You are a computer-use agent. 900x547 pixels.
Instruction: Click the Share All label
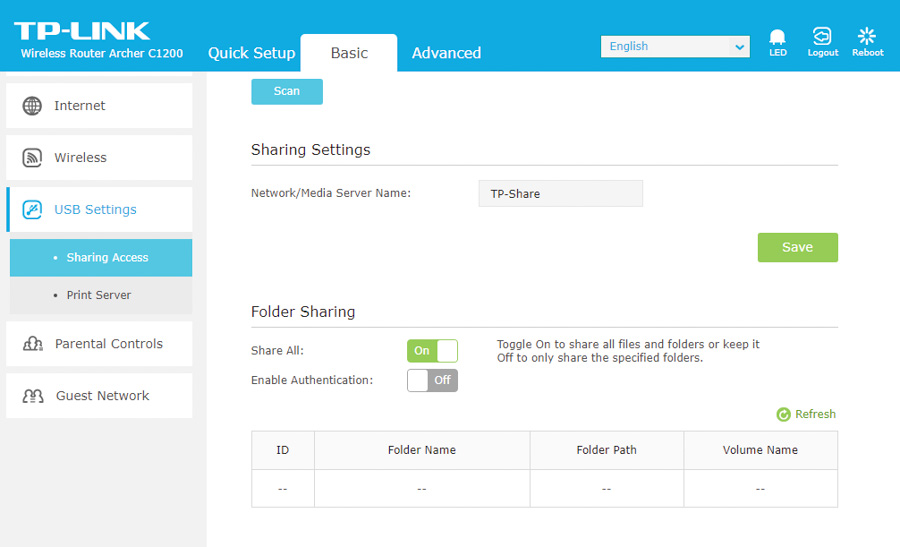pos(277,351)
